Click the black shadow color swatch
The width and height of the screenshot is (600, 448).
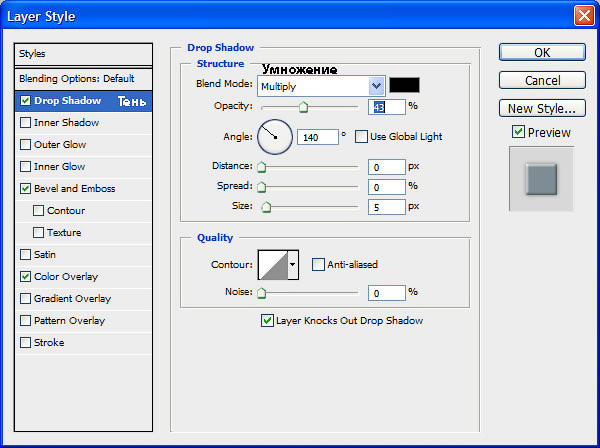404,85
